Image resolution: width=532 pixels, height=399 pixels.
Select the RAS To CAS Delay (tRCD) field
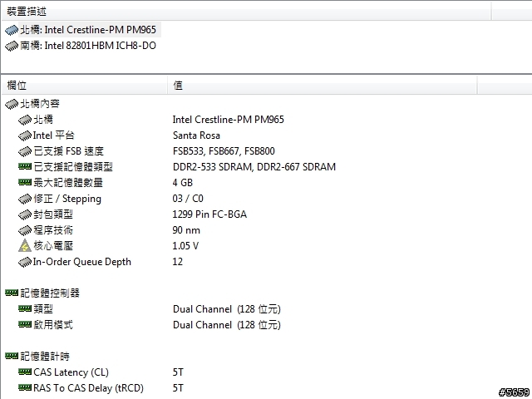tap(88, 388)
